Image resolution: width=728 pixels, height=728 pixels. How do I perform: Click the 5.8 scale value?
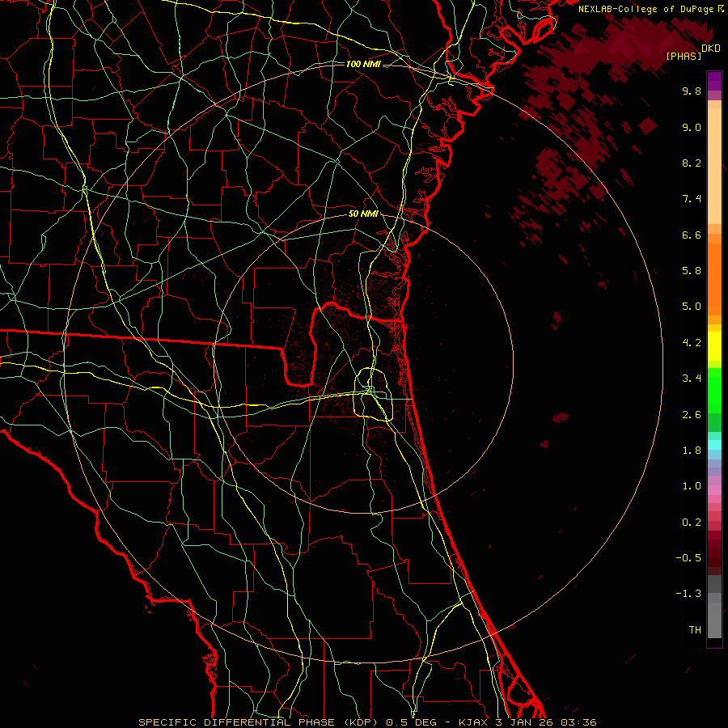coord(692,271)
